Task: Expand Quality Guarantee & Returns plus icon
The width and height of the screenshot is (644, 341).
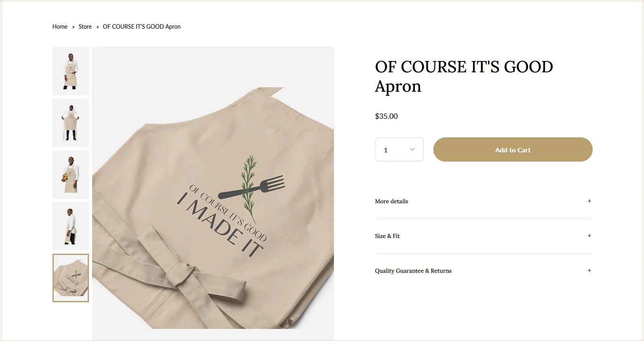Action: tap(589, 270)
